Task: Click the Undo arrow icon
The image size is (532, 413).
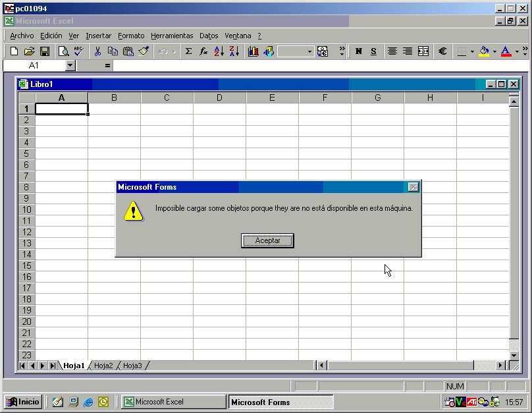Action: pyautogui.click(x=163, y=51)
